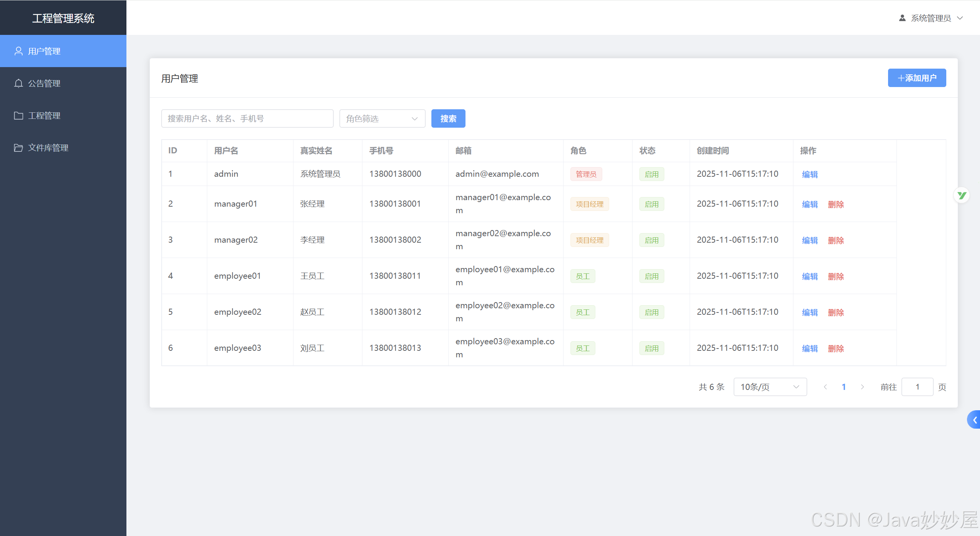Select 用户管理 in the sidebar

[x=63, y=51]
